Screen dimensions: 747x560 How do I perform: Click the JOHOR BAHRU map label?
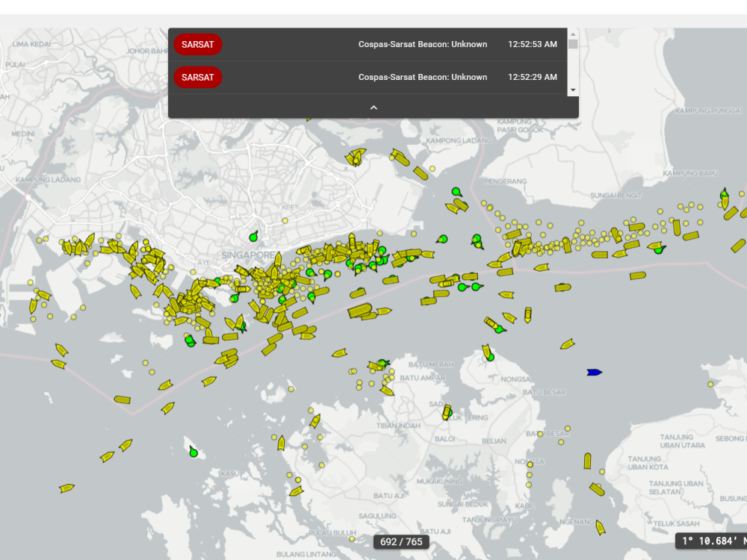coord(147,51)
